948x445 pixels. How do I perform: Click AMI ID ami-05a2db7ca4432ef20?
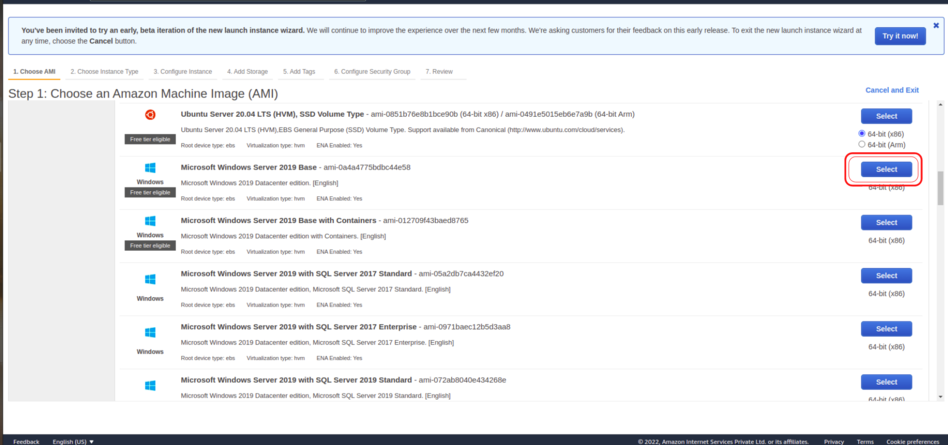[461, 273]
